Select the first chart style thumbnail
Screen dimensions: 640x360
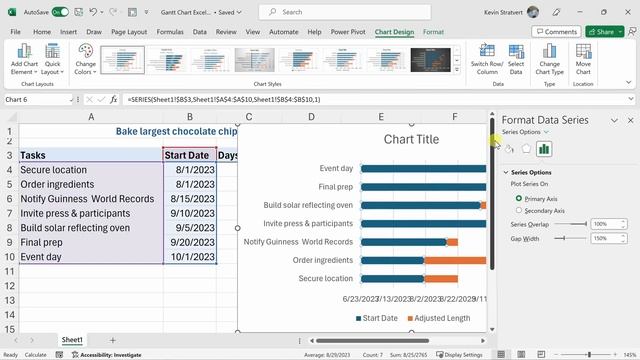(x=122, y=60)
